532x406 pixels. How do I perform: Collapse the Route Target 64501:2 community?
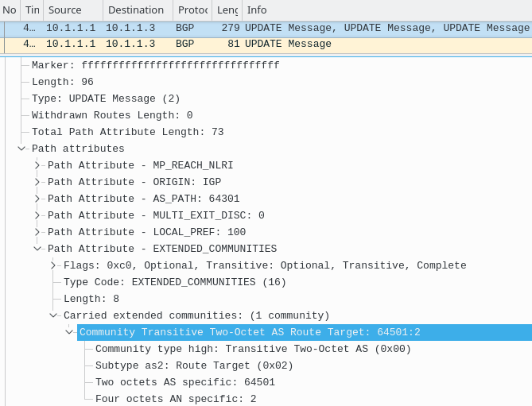(69, 332)
